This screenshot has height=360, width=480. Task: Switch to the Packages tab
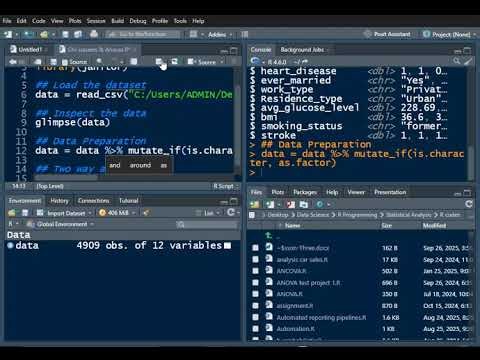(x=305, y=192)
